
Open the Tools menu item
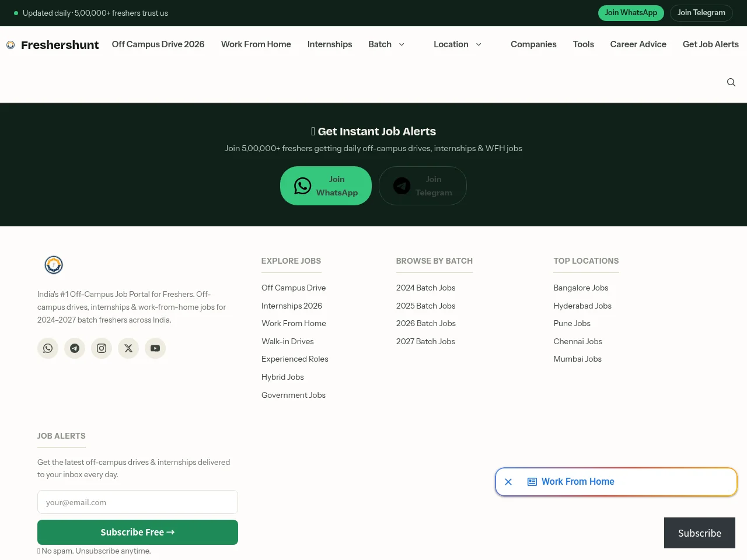584,44
